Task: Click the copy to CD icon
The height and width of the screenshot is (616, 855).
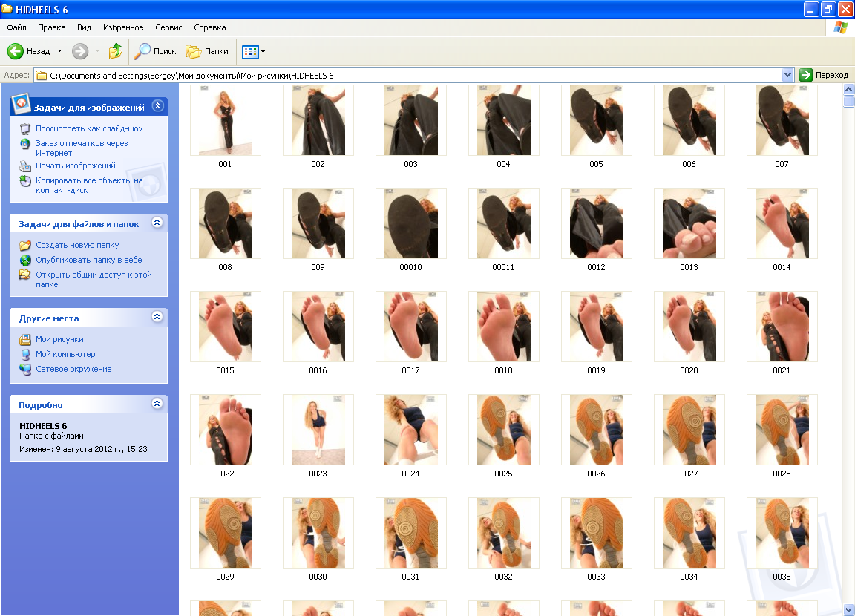Action: click(x=25, y=181)
